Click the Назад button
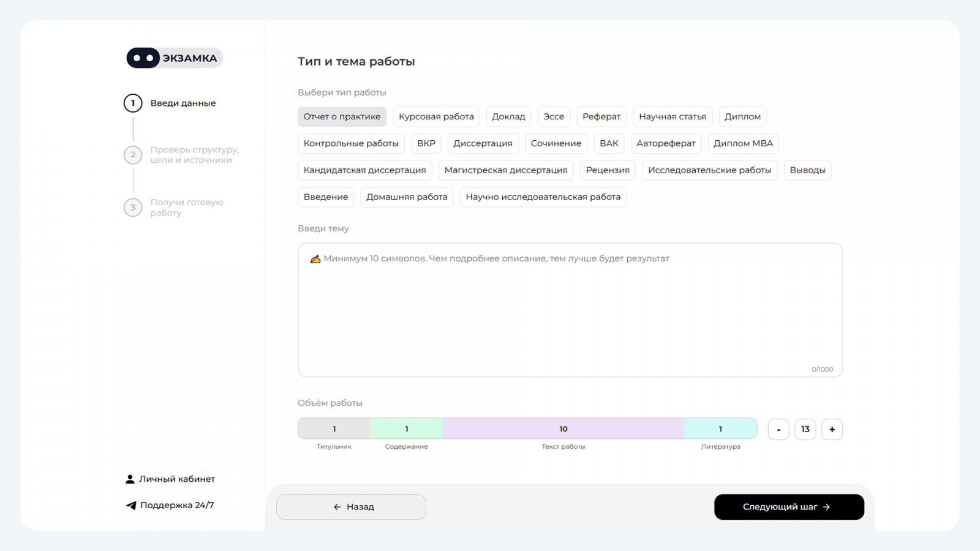The width and height of the screenshot is (980, 551). pos(351,507)
